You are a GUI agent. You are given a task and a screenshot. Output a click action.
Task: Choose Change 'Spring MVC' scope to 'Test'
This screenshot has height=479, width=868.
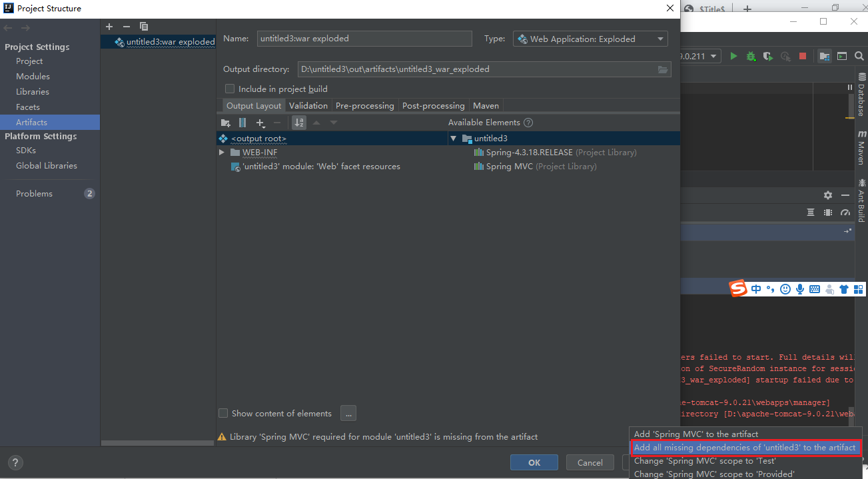tap(745, 461)
